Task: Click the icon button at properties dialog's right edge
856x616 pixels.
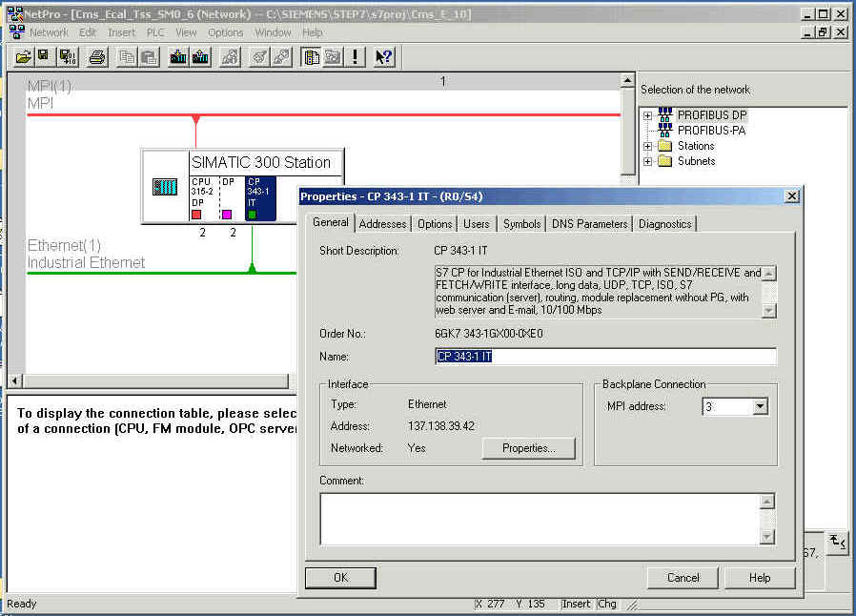Action: coord(838,543)
